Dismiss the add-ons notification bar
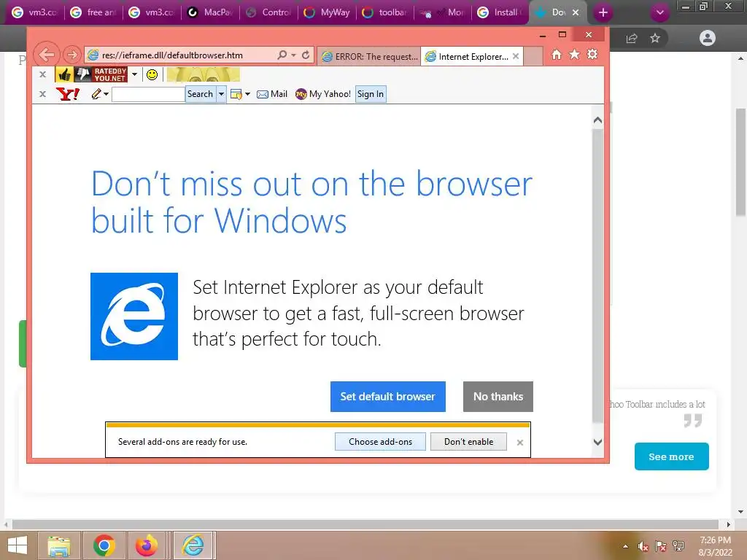This screenshot has width=747, height=560. coord(519,443)
